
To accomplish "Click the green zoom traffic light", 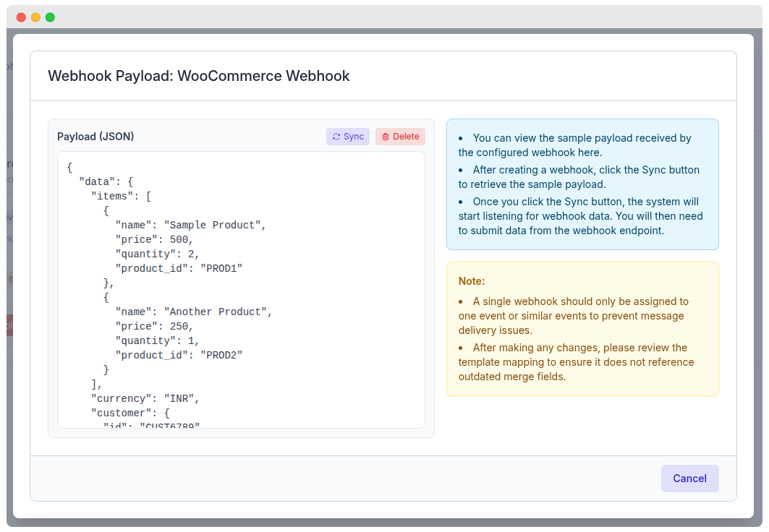I will tap(50, 17).
